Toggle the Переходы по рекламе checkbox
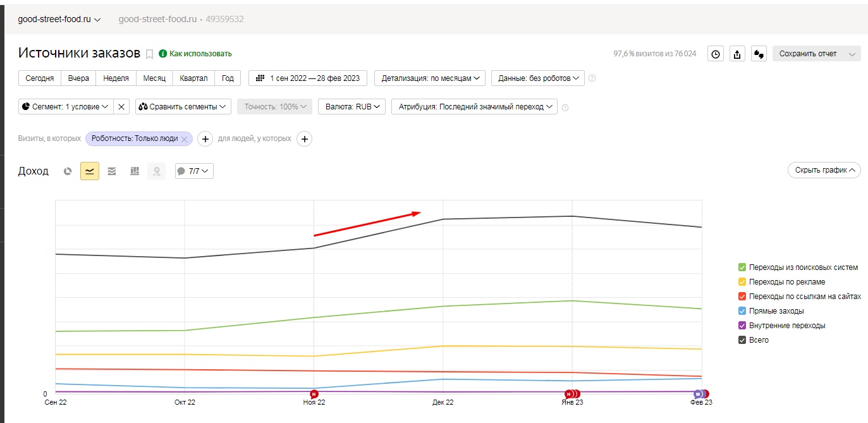The width and height of the screenshot is (868, 423). tap(742, 282)
